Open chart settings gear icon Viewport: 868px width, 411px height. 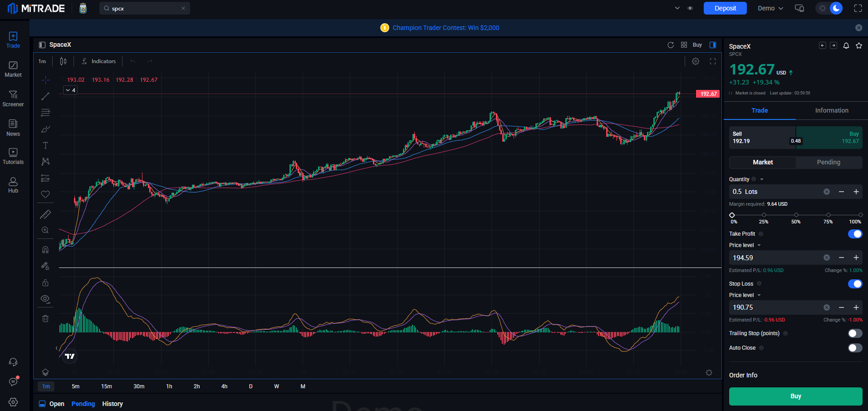696,61
